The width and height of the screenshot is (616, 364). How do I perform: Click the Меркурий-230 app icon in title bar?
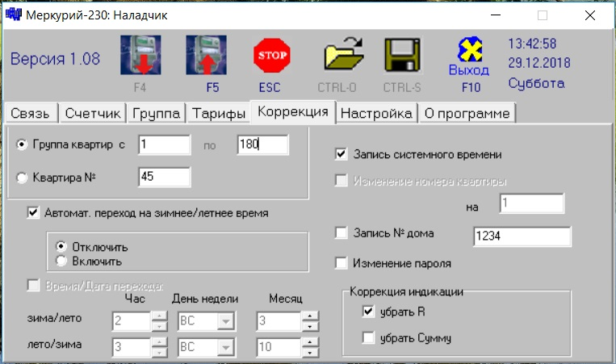(x=14, y=15)
